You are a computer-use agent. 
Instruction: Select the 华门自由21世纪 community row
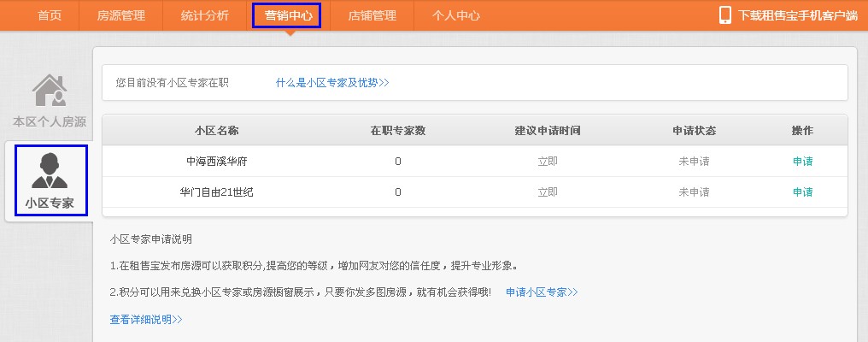click(216, 192)
